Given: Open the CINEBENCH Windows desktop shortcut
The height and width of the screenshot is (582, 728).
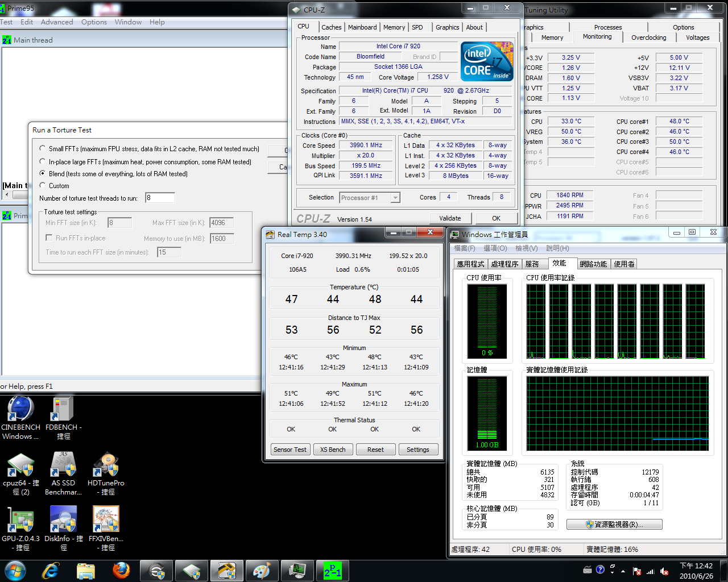Looking at the screenshot, I should [x=21, y=418].
